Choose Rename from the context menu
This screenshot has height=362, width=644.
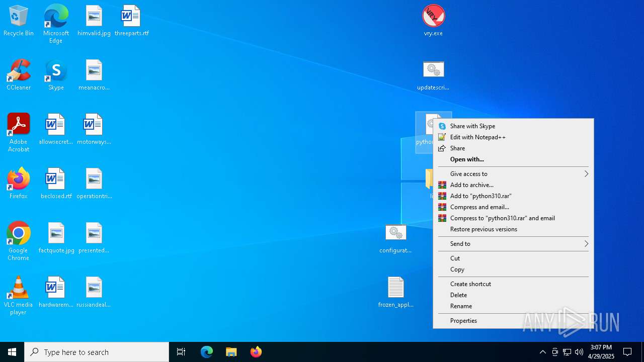pos(513,306)
